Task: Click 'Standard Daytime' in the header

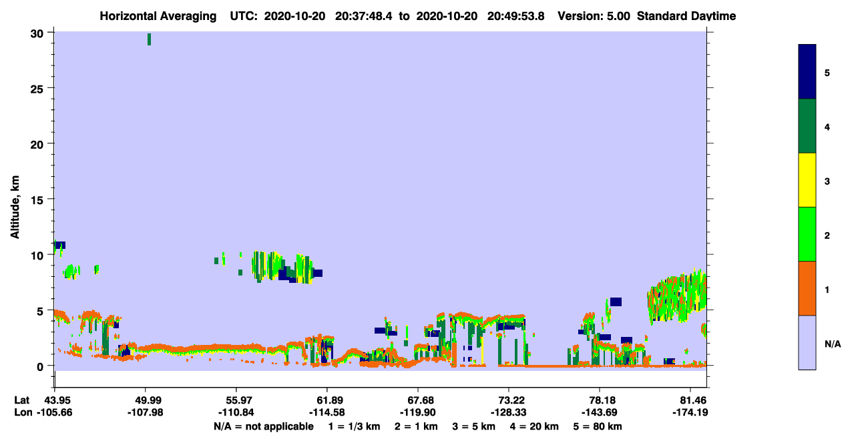Action: (x=686, y=16)
